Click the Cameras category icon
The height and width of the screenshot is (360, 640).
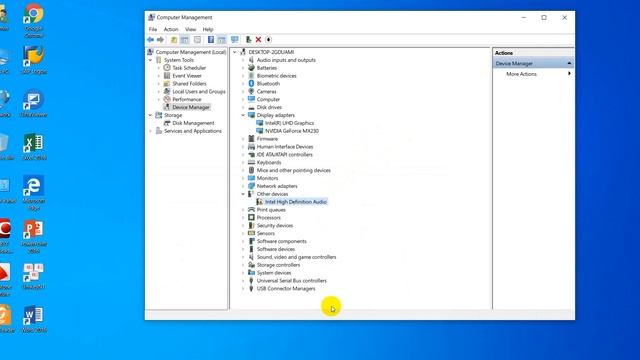(251, 91)
